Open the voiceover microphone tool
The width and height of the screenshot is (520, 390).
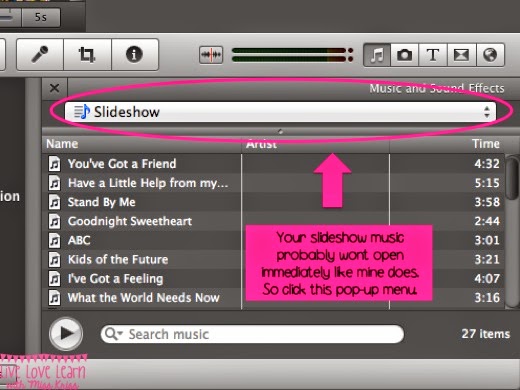click(x=40, y=54)
